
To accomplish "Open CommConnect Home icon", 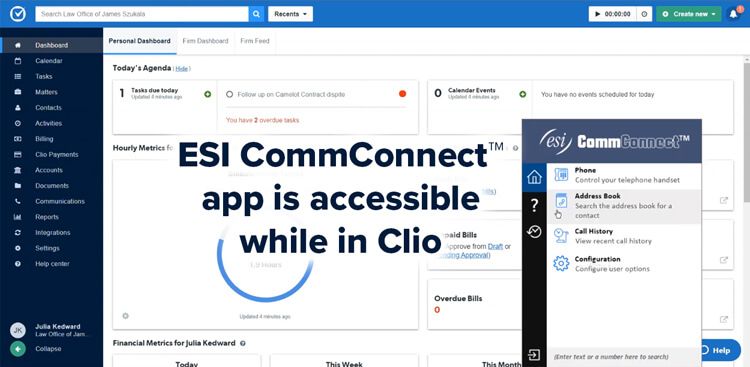I will click(x=534, y=178).
